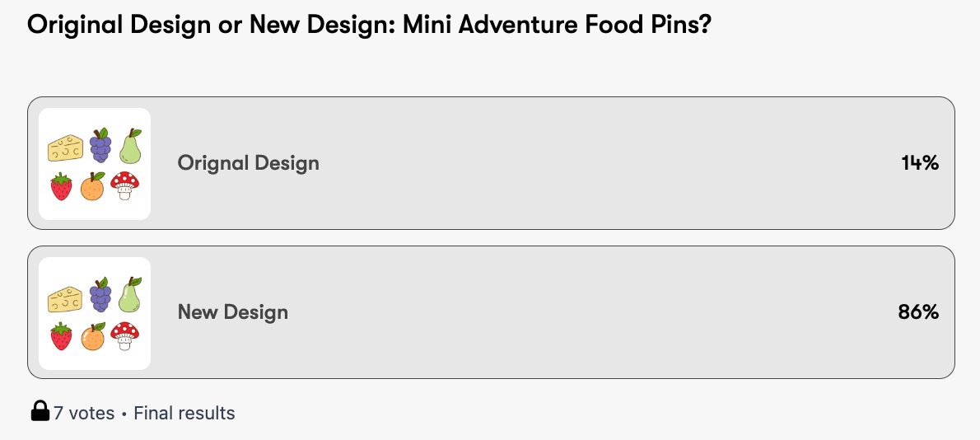Screen dimensions: 980x440
Task: Select the orange pin in Original Design thumbnail
Action: coord(92,187)
